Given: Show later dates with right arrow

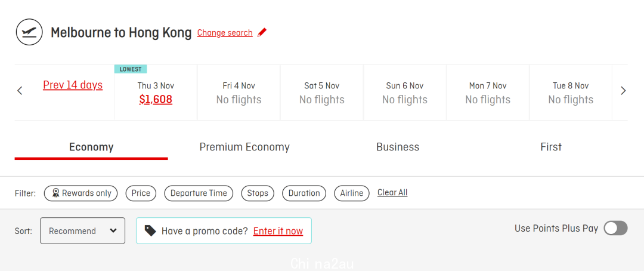Looking at the screenshot, I should tap(623, 91).
